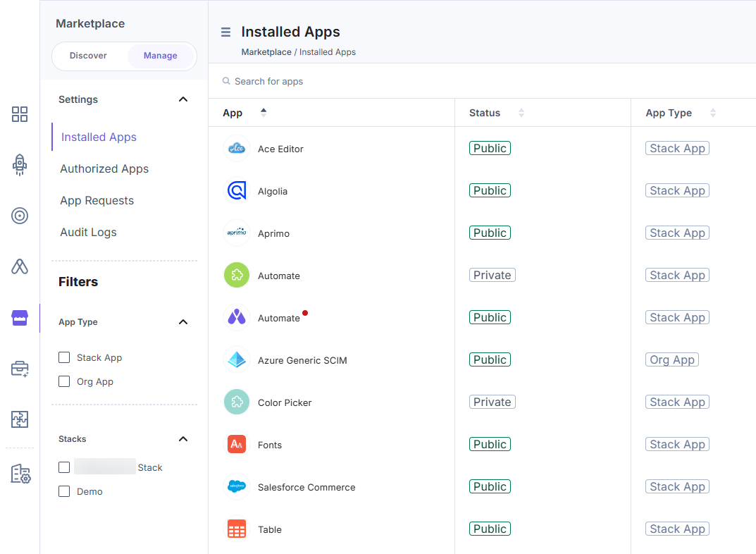Switch to the Discover tab
Image resolution: width=756 pixels, height=554 pixels.
tap(89, 56)
